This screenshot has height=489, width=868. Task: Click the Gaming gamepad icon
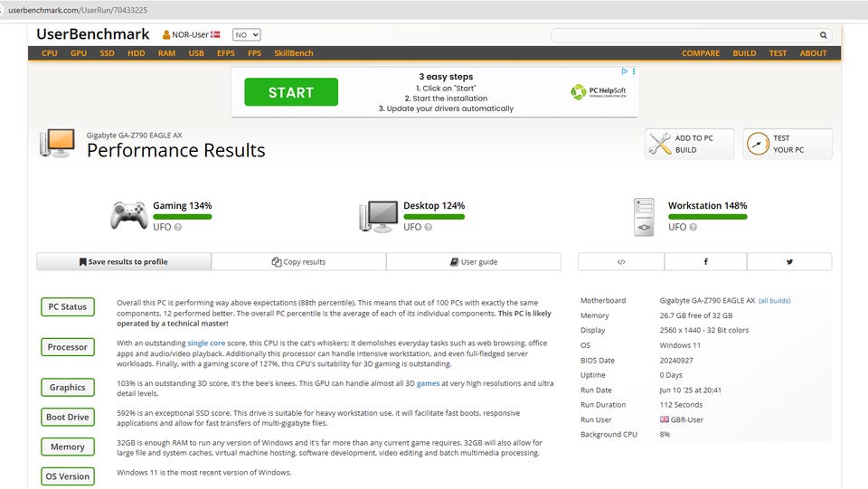pyautogui.click(x=128, y=215)
